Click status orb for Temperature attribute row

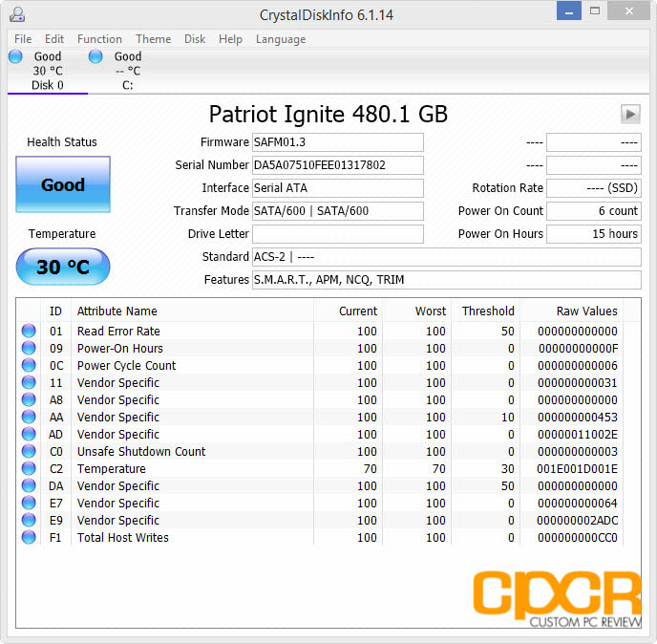point(29,468)
